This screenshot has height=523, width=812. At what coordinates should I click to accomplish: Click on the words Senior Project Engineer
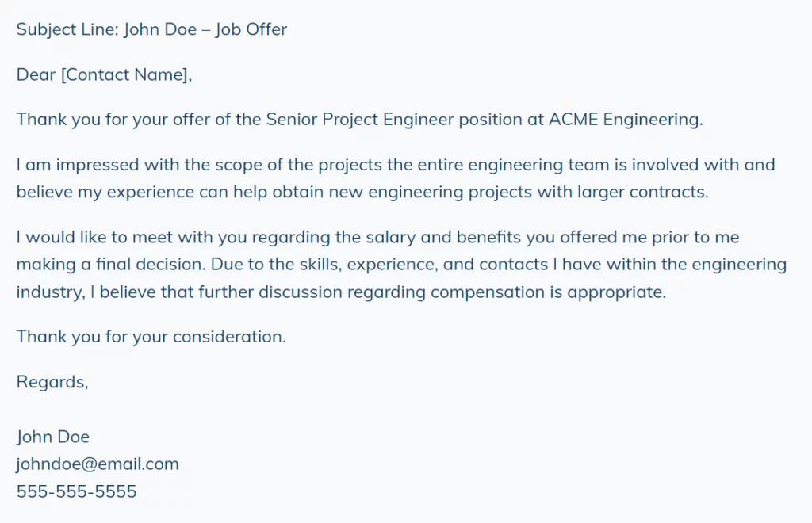click(x=360, y=120)
